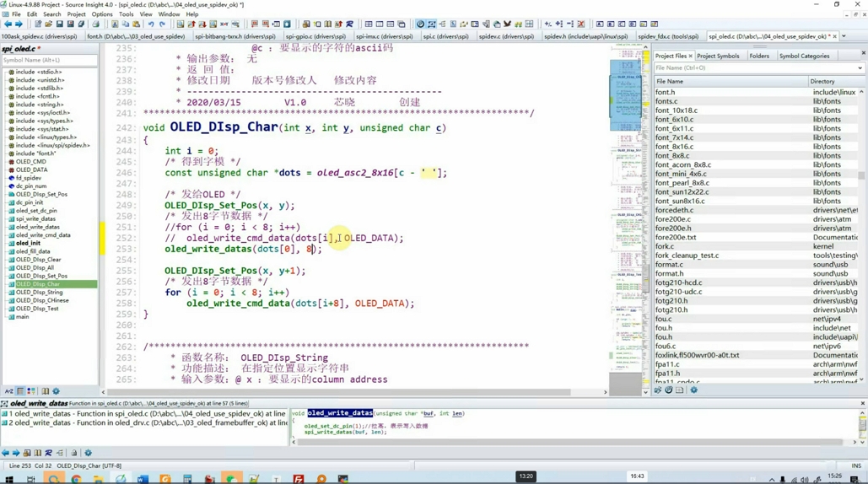Select font_8x16.c in project files

(x=674, y=147)
